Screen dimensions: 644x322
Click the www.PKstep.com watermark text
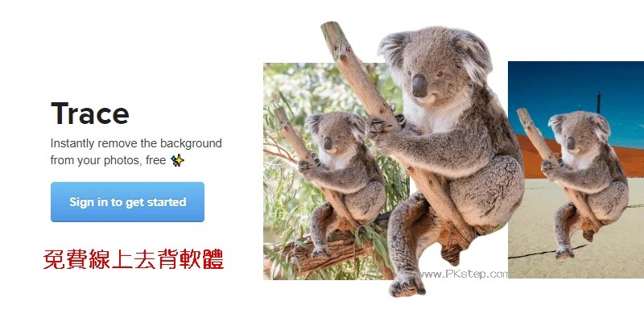(x=464, y=274)
